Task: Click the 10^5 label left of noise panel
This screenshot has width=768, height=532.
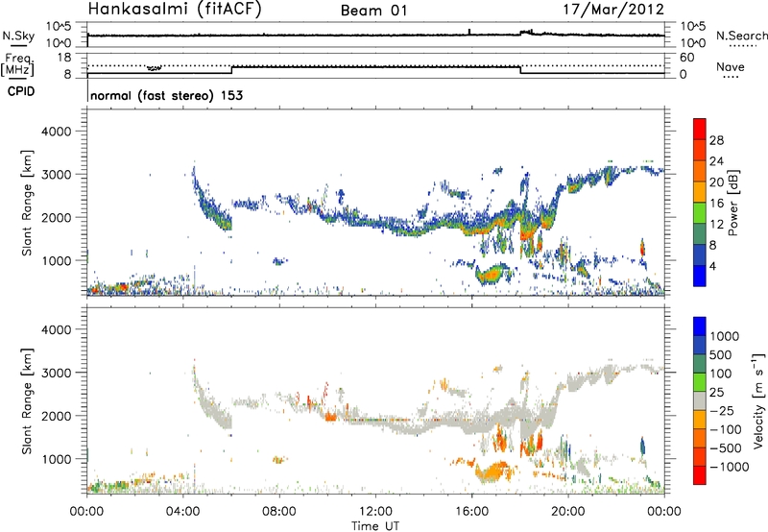Action: pos(59,27)
